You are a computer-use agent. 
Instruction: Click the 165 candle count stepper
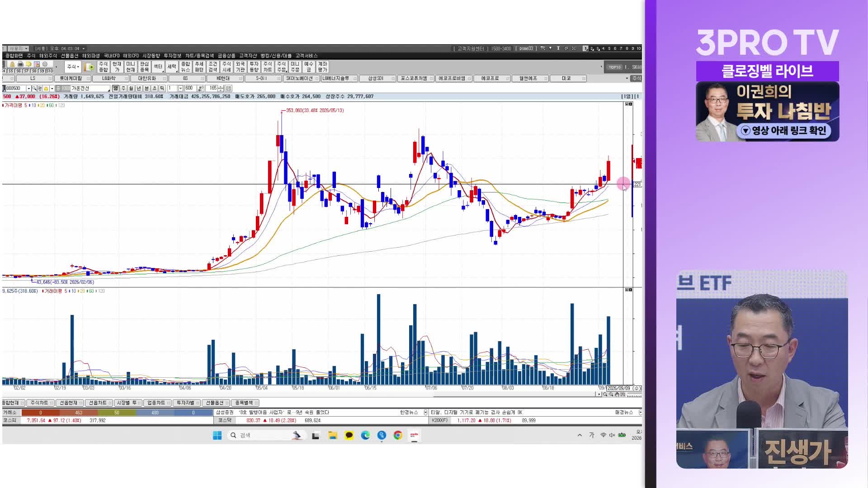click(221, 88)
